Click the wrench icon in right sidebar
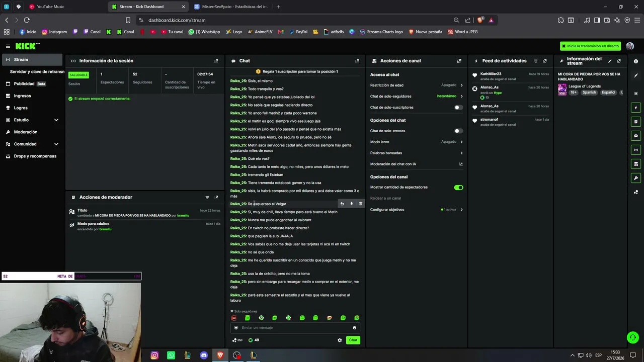Viewport: 644px width, 362px height. point(636,178)
